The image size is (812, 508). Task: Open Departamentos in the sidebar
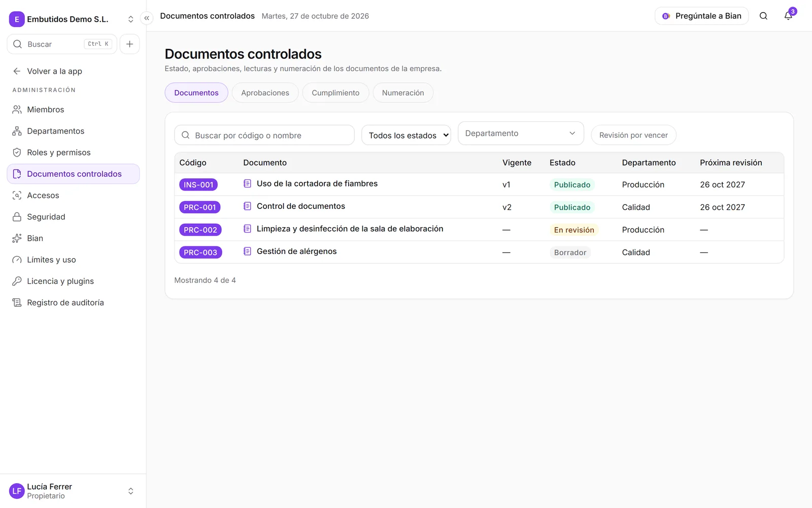(x=73, y=131)
